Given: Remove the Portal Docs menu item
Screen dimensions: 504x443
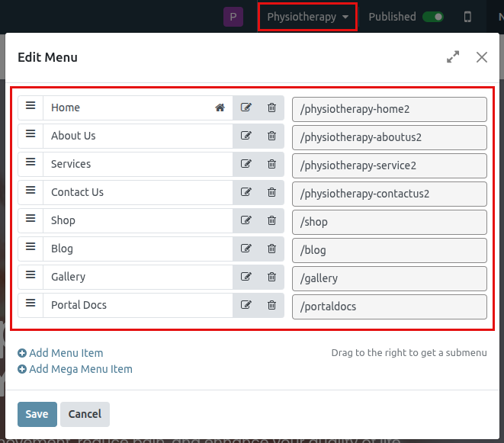Looking at the screenshot, I should pyautogui.click(x=271, y=305).
